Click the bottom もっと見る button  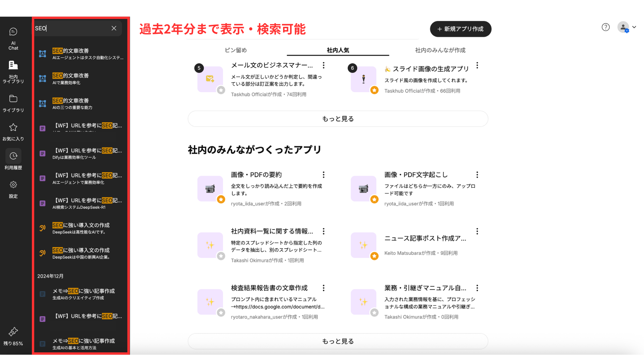coord(338,341)
